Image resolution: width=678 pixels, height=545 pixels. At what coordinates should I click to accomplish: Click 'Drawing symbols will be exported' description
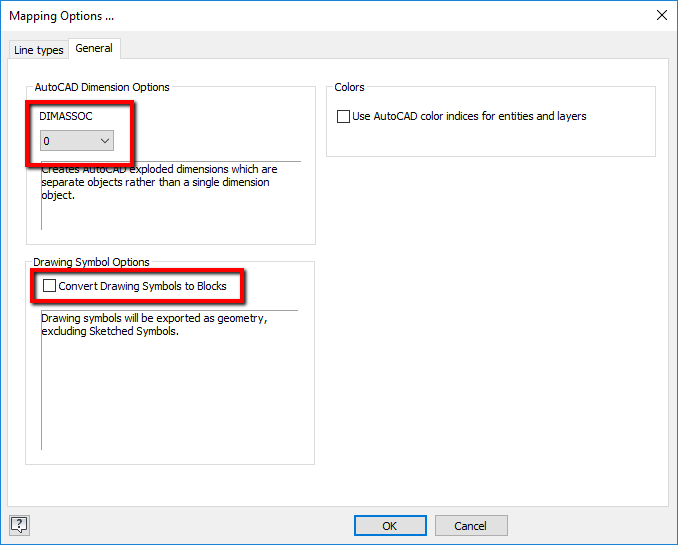click(154, 324)
